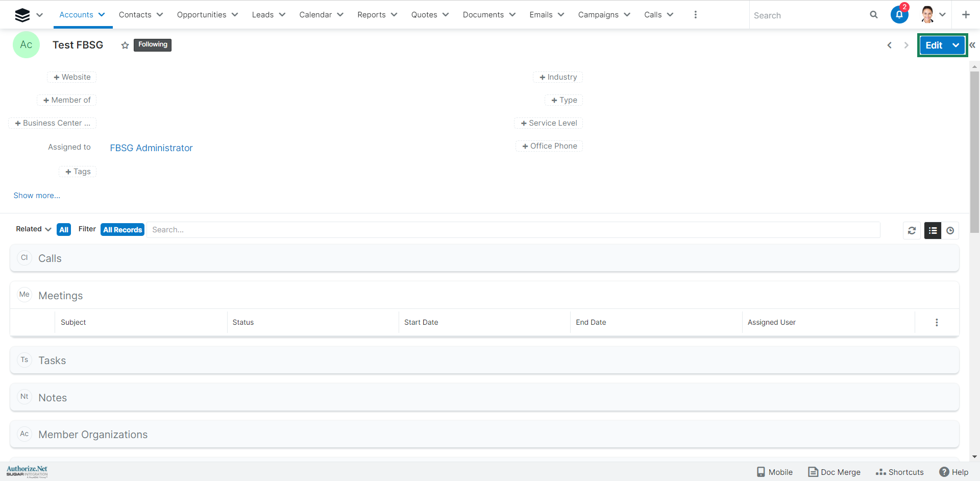Switch to the subpanel list view
Viewport: 980px width, 481px height.
pos(933,231)
